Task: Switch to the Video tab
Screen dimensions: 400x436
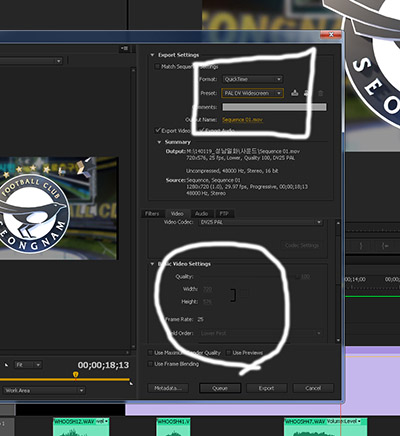Action: [x=177, y=214]
